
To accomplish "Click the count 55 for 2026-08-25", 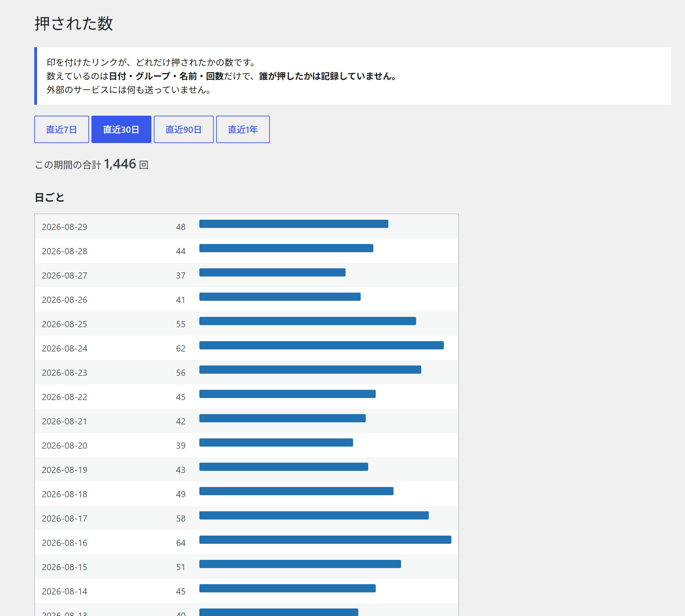I will [181, 324].
